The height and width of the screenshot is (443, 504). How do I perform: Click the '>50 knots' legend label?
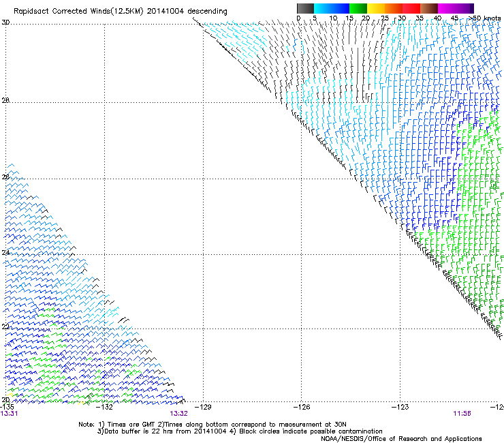[484, 18]
